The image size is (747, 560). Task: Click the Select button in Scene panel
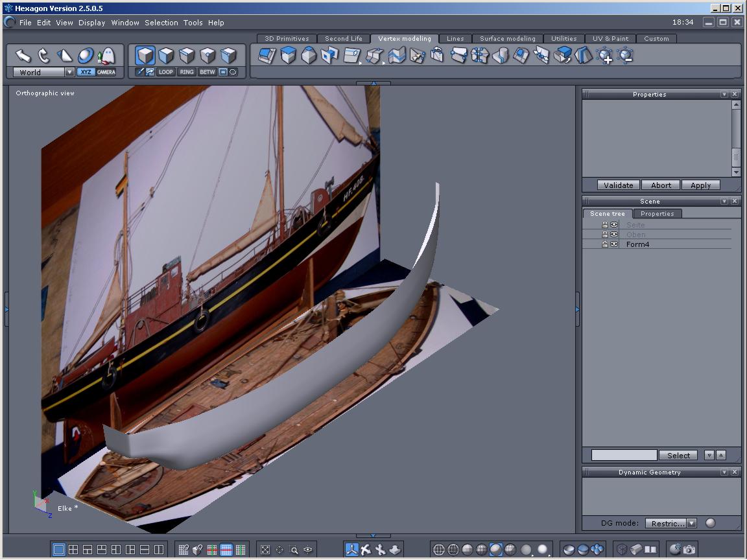[678, 455]
